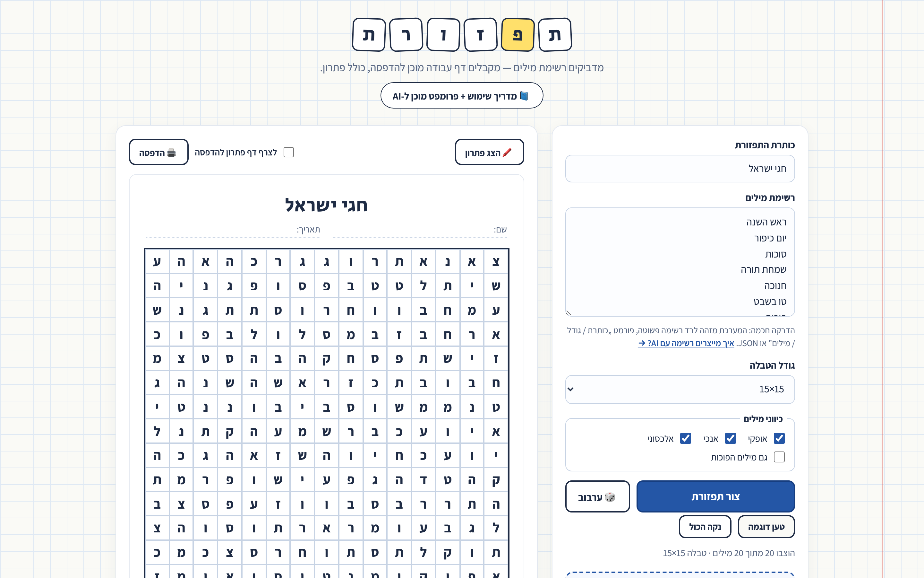Screen dimensions: 924x578
Task: Click the תאריך date line on worksheet
Action: (233, 230)
